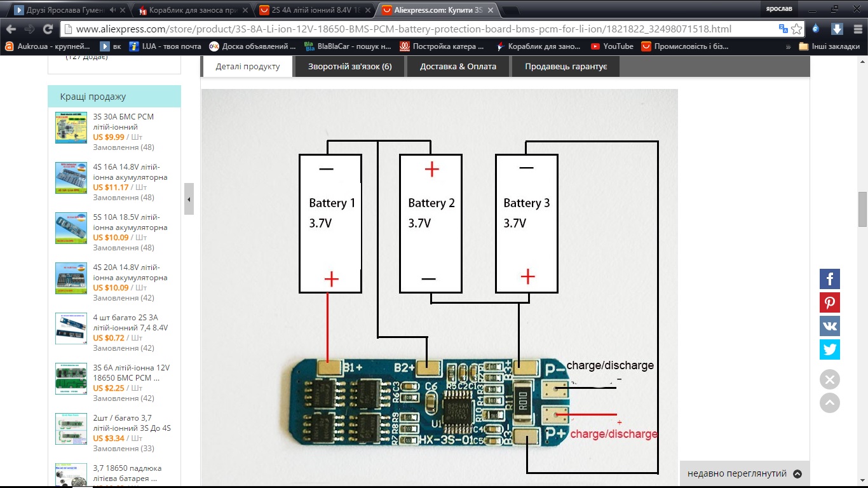The width and height of the screenshot is (868, 488).
Task: Share the product on Facebook
Action: 829,279
